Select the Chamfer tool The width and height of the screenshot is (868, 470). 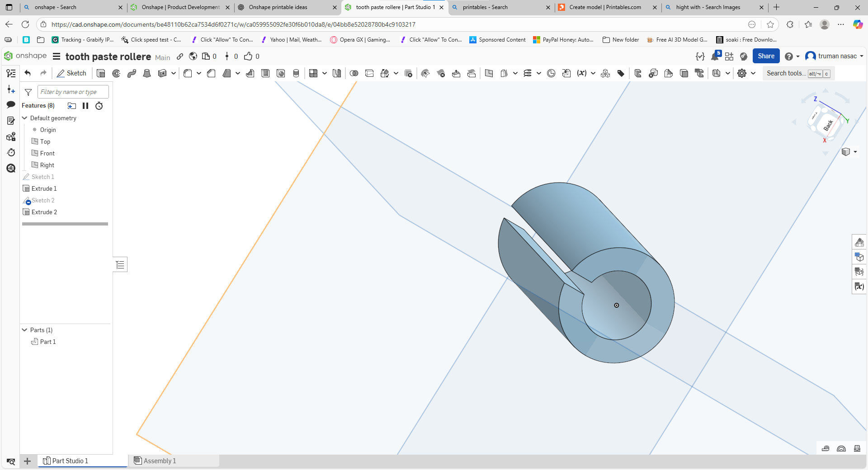[x=211, y=73]
